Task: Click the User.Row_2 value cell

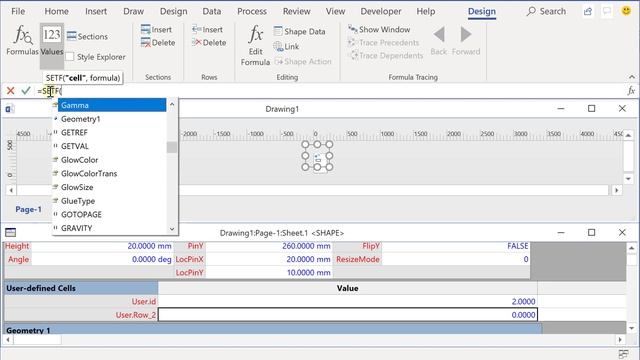Action: [x=348, y=315]
